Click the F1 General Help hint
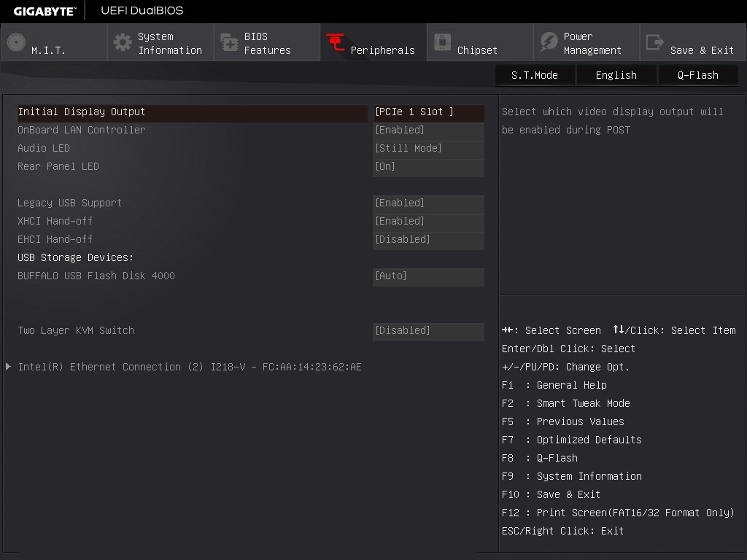The image size is (747, 560). tap(554, 385)
